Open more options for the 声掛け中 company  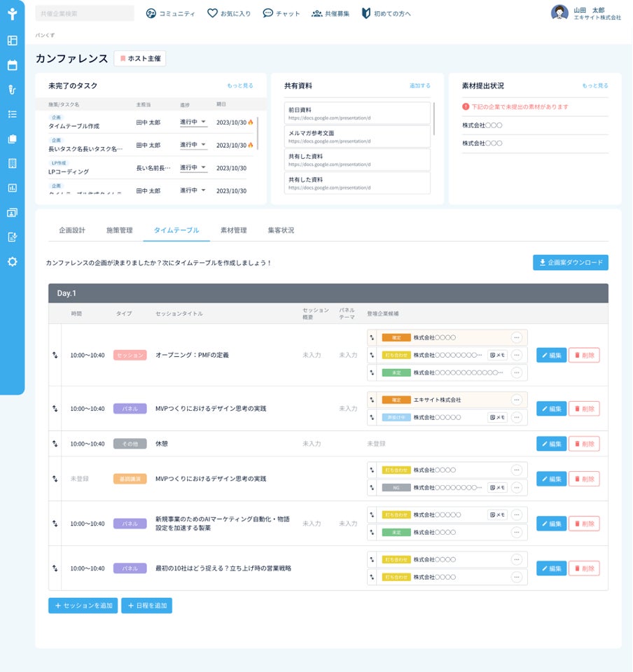click(517, 417)
